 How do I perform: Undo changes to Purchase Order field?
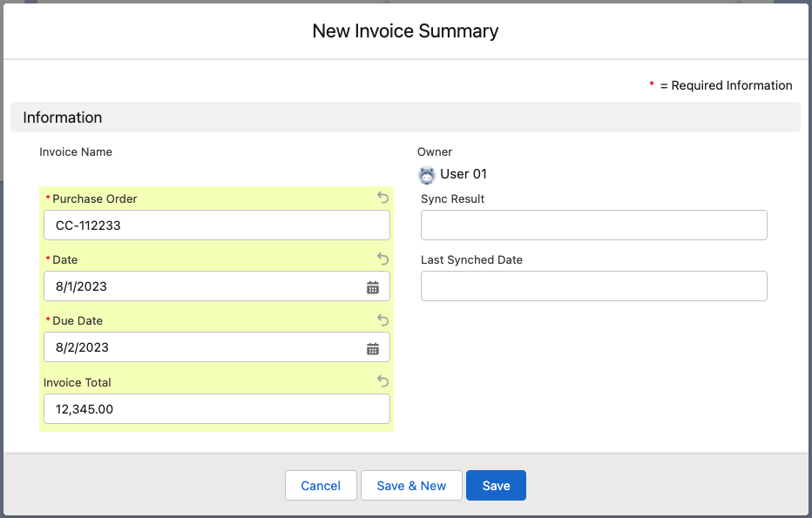(x=382, y=197)
